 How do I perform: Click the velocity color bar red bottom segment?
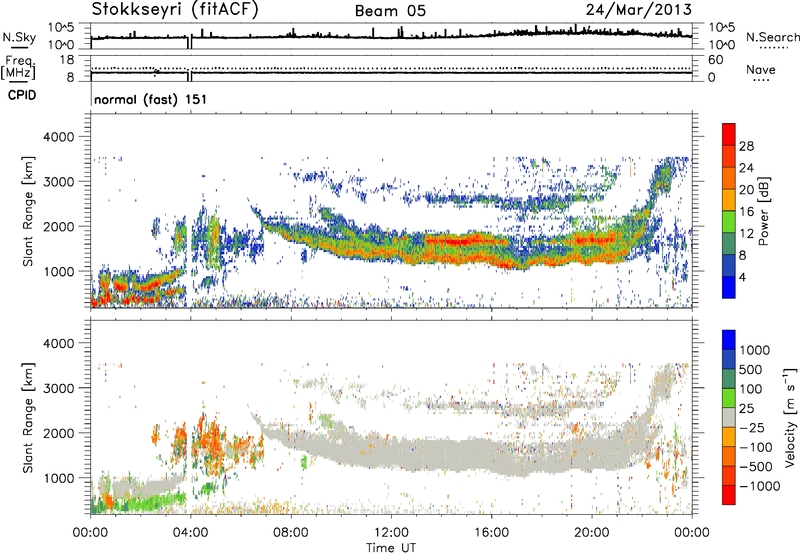click(x=729, y=495)
